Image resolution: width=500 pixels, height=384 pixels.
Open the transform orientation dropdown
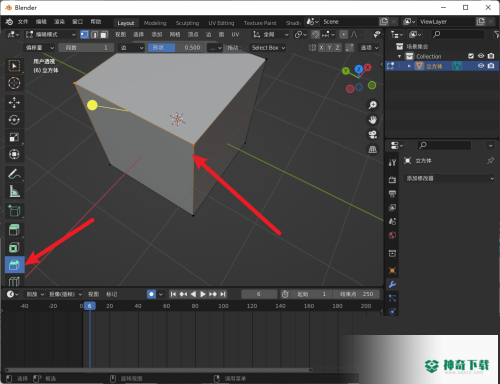pos(271,34)
